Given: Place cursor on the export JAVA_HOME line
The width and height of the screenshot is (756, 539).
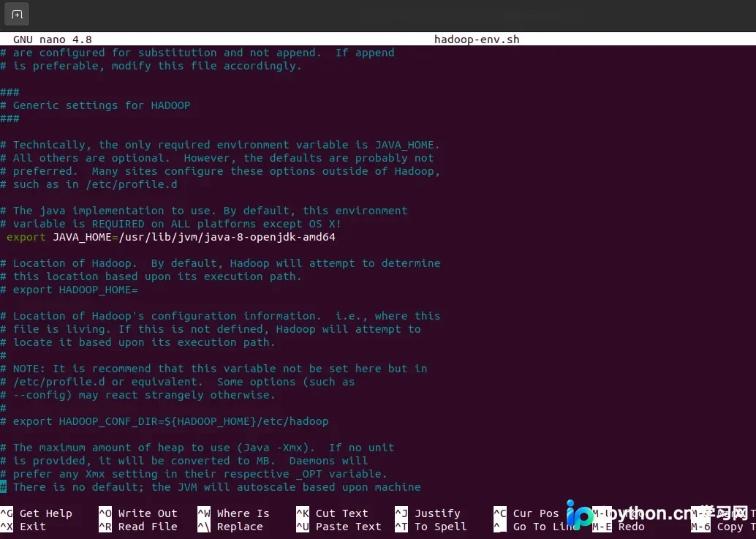Looking at the screenshot, I should click(x=170, y=237).
